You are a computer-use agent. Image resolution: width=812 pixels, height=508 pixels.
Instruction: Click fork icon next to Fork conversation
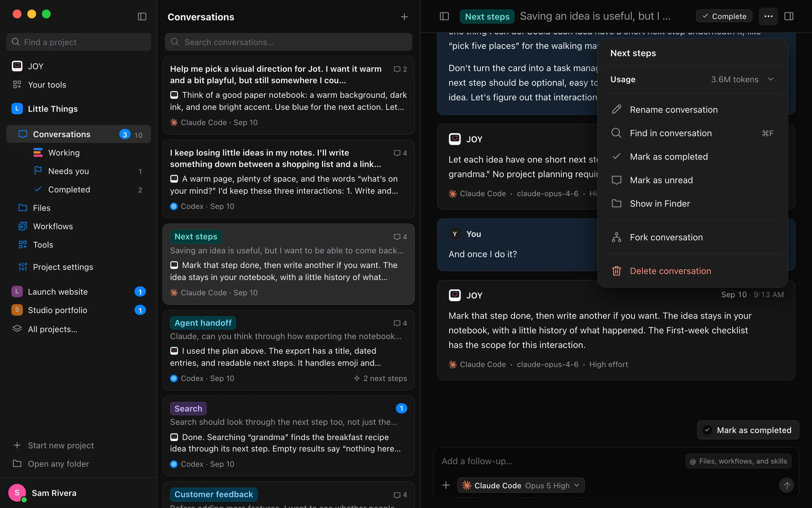click(x=616, y=237)
